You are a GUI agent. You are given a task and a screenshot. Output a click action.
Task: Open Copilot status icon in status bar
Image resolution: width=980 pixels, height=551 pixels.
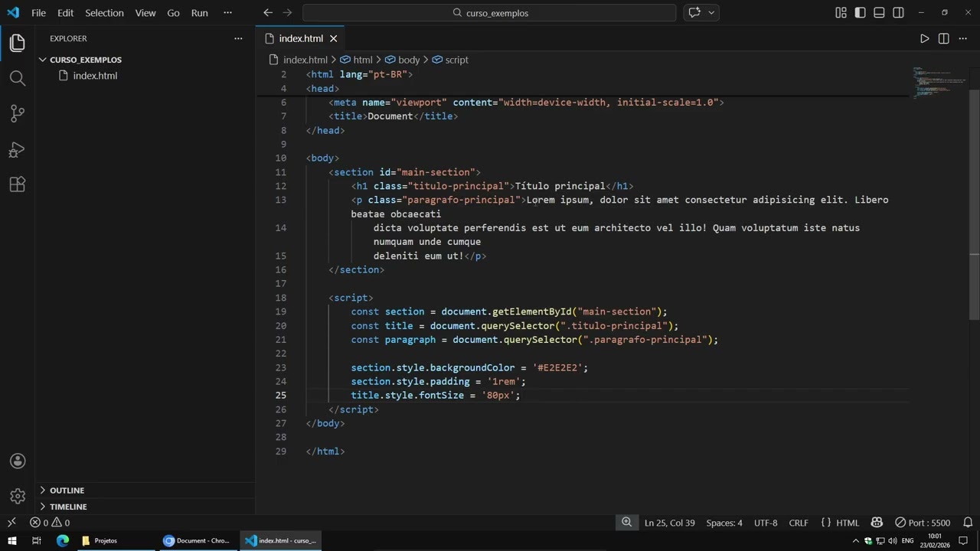click(x=877, y=523)
